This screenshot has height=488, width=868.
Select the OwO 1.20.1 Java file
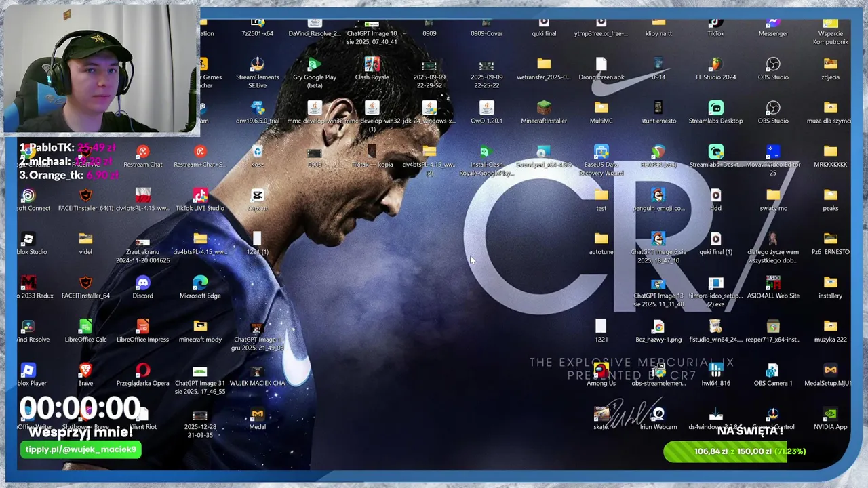[x=486, y=112]
